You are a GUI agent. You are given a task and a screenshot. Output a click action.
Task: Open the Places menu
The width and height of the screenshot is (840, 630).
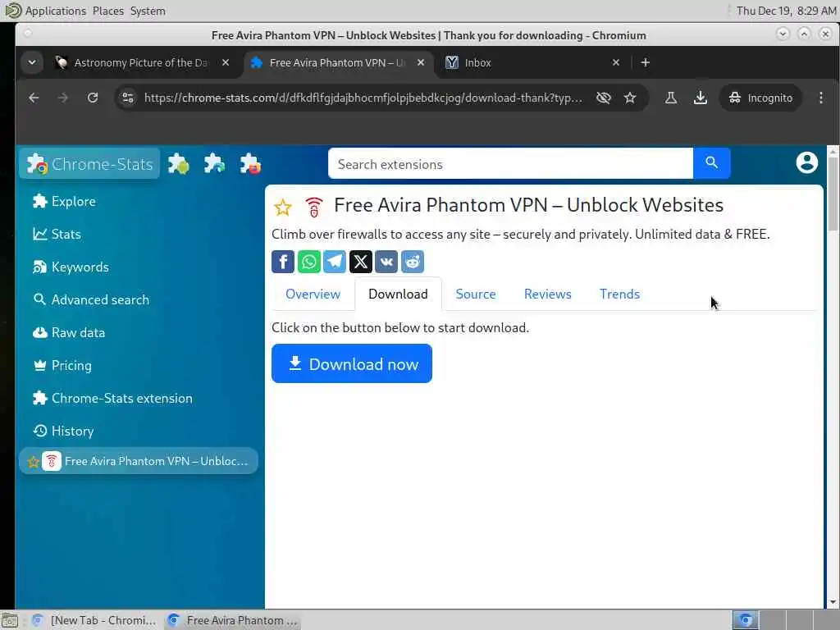point(107,11)
